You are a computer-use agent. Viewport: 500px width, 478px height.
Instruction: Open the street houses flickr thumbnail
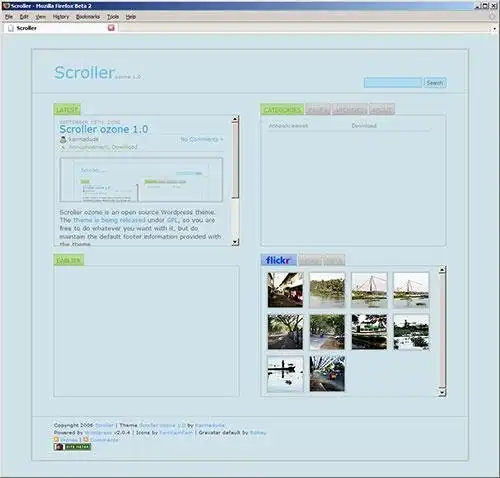pos(285,290)
